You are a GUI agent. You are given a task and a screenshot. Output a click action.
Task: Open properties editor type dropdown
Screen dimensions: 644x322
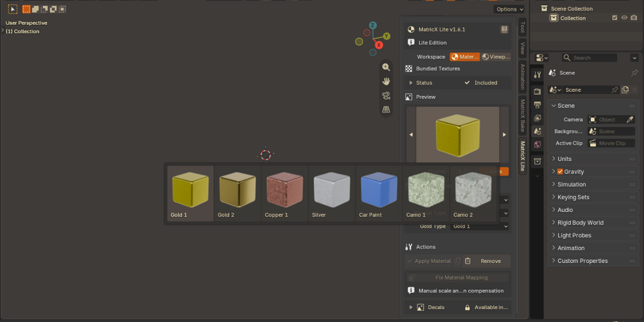click(542, 58)
